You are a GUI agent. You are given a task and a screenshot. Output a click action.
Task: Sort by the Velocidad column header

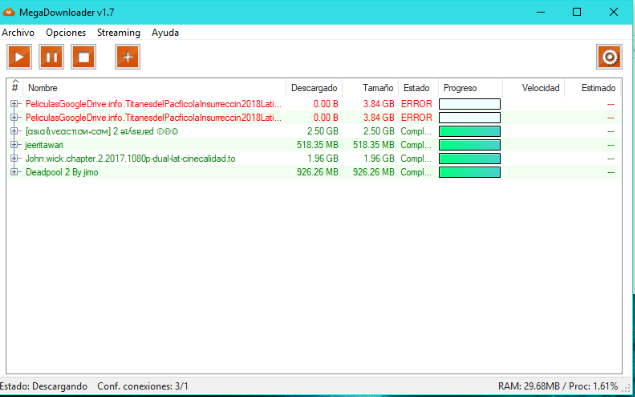(x=534, y=88)
